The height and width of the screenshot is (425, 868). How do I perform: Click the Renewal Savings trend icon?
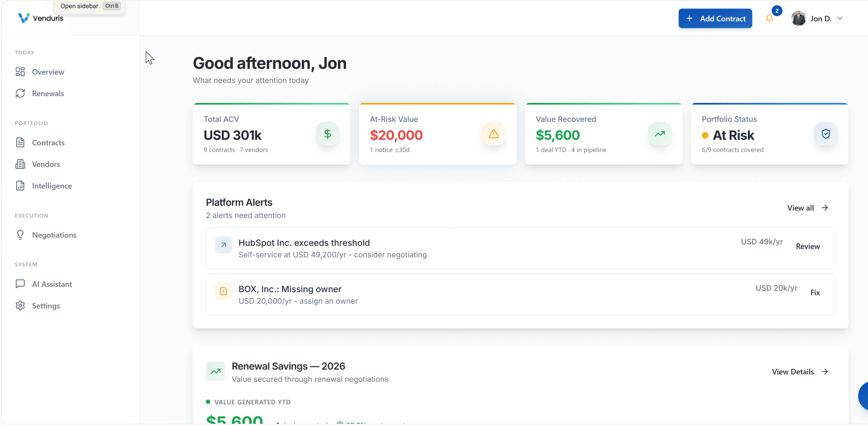[x=215, y=371]
